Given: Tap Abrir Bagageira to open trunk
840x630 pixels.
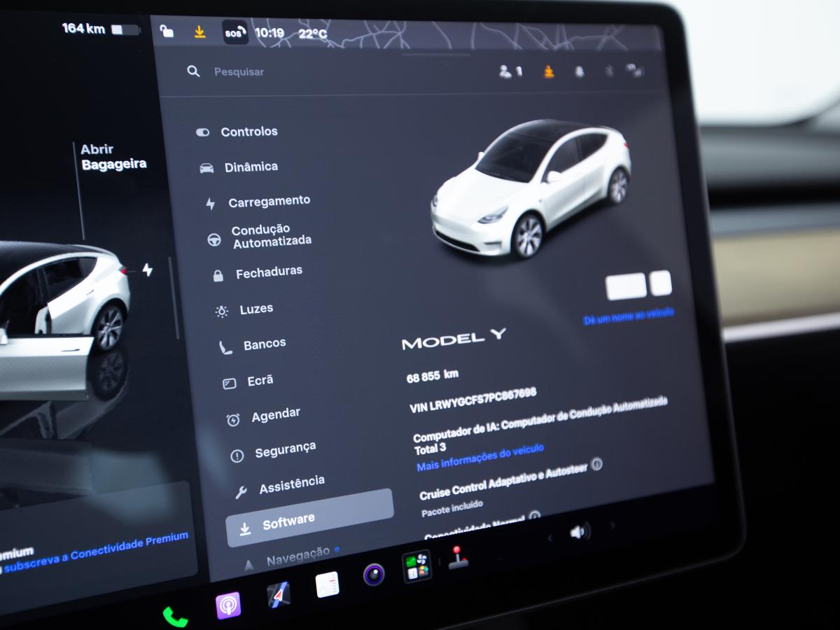Looking at the screenshot, I should [x=113, y=157].
